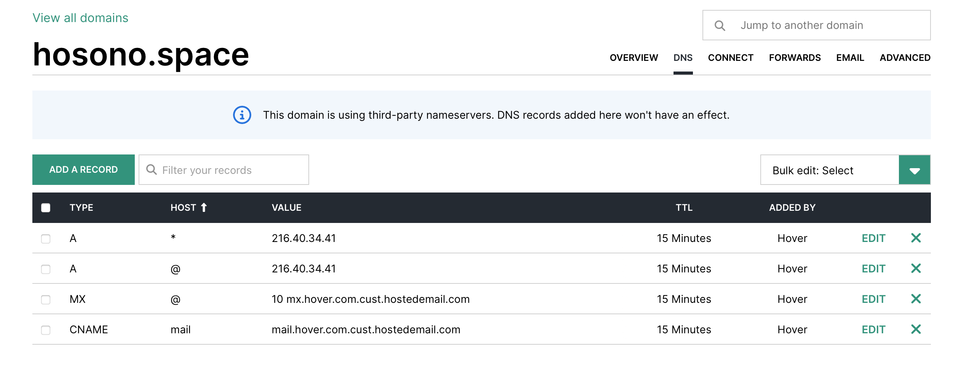Open the Bulk edit dropdown arrow
Screen dimensions: 980x366
915,170
